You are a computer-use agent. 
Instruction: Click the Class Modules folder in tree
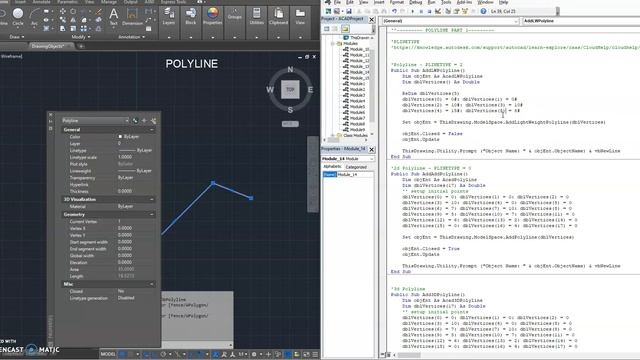(x=355, y=136)
